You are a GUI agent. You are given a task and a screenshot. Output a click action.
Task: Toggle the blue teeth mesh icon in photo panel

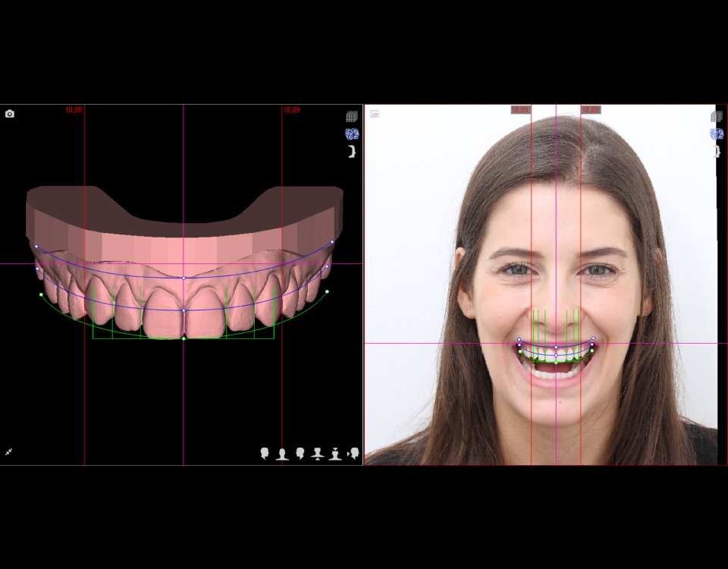[x=717, y=134]
